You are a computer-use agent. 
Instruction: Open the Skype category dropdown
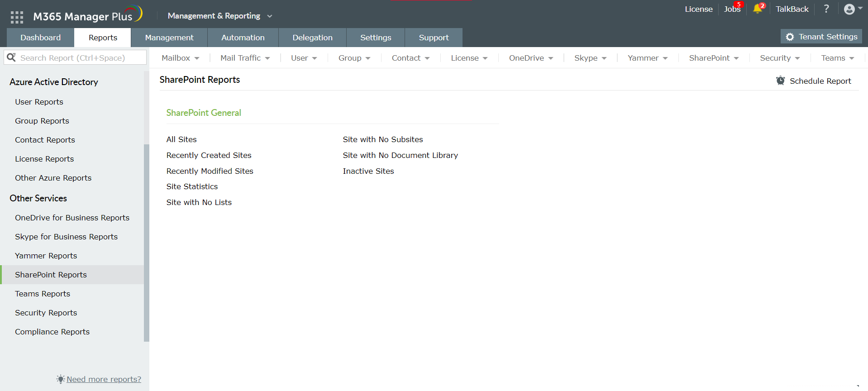point(591,58)
